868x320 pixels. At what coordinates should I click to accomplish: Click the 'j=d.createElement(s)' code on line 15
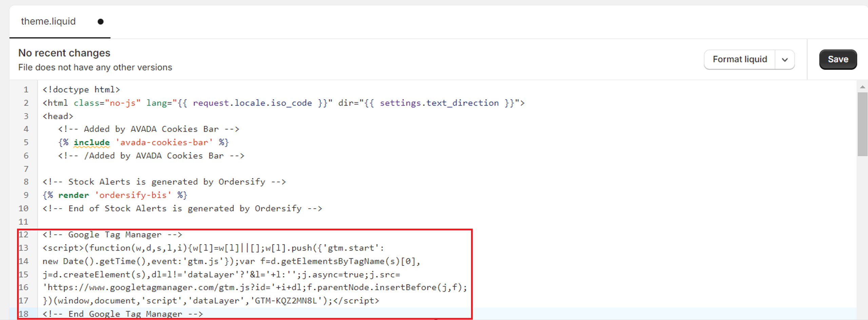[x=94, y=275]
